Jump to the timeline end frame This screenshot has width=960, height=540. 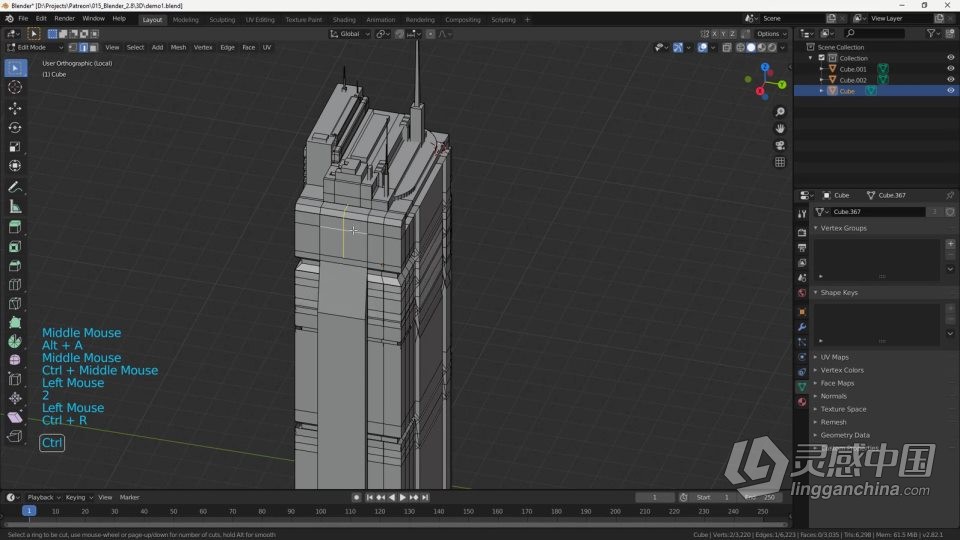tap(425, 498)
